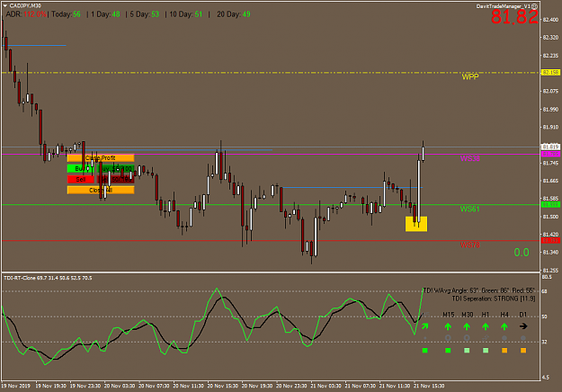Click the M15 timeframe label
The width and height of the screenshot is (562, 392).
pos(449,315)
